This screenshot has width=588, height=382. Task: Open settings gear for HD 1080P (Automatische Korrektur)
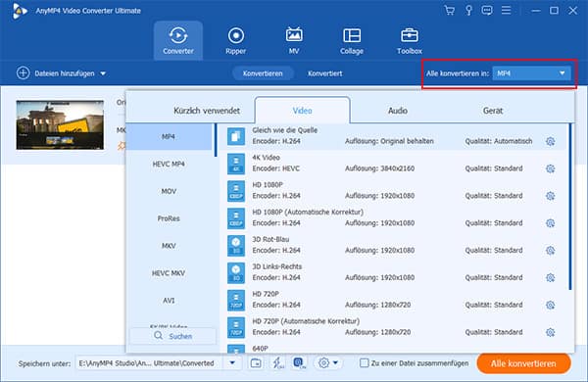(x=550, y=223)
